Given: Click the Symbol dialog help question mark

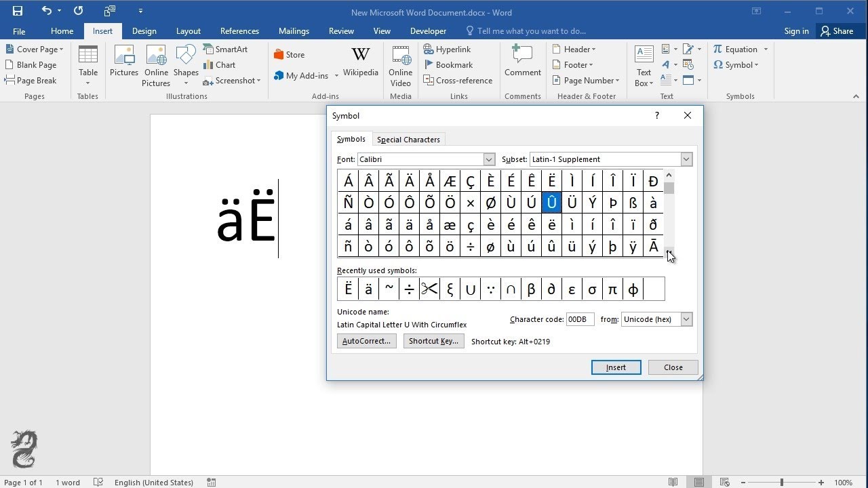Looking at the screenshot, I should (x=656, y=116).
